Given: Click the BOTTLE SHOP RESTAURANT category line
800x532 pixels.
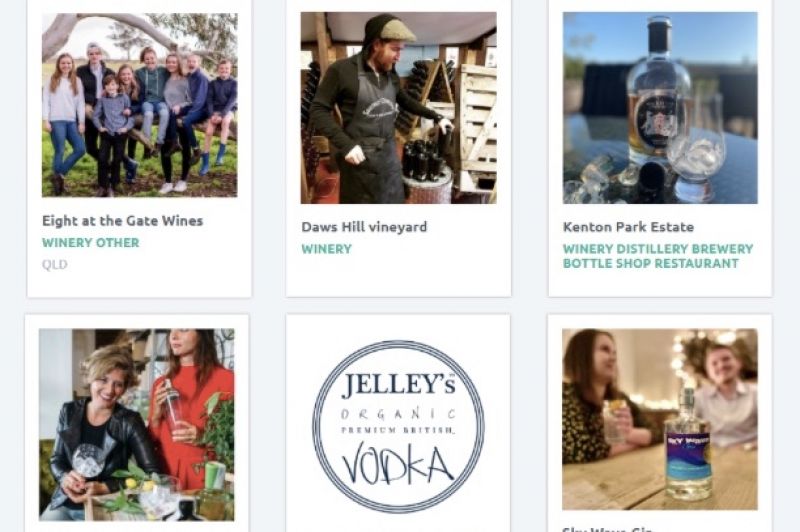Looking at the screenshot, I should [651, 263].
